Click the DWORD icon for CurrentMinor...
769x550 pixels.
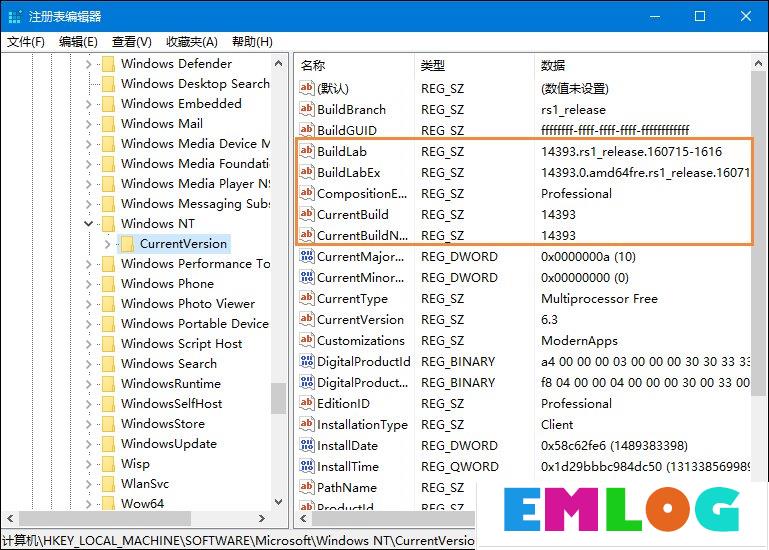pyautogui.click(x=307, y=277)
